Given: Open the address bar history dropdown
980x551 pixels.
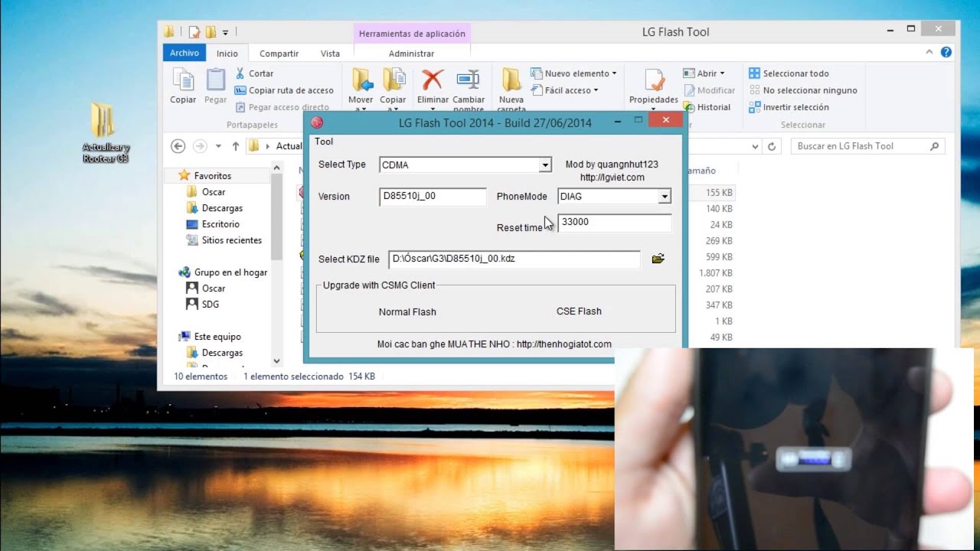Looking at the screenshot, I should tap(755, 146).
